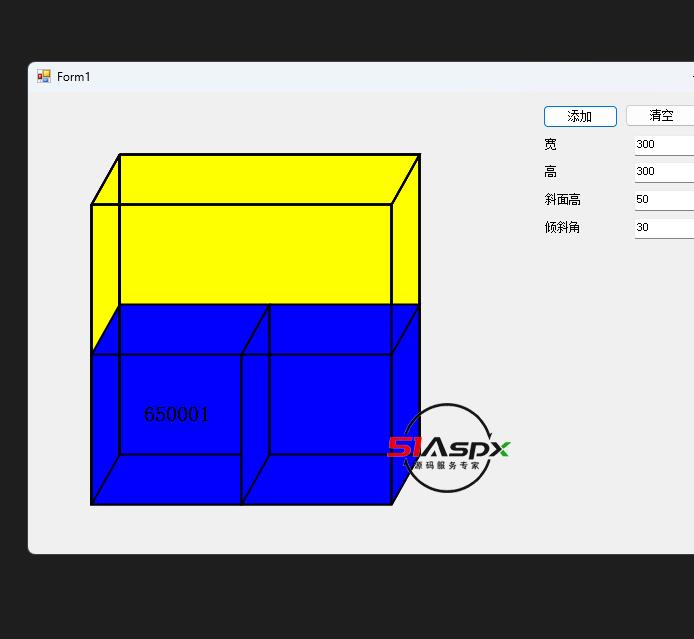This screenshot has width=694, height=639.
Task: Focus the 宽 input field
Action: (663, 144)
